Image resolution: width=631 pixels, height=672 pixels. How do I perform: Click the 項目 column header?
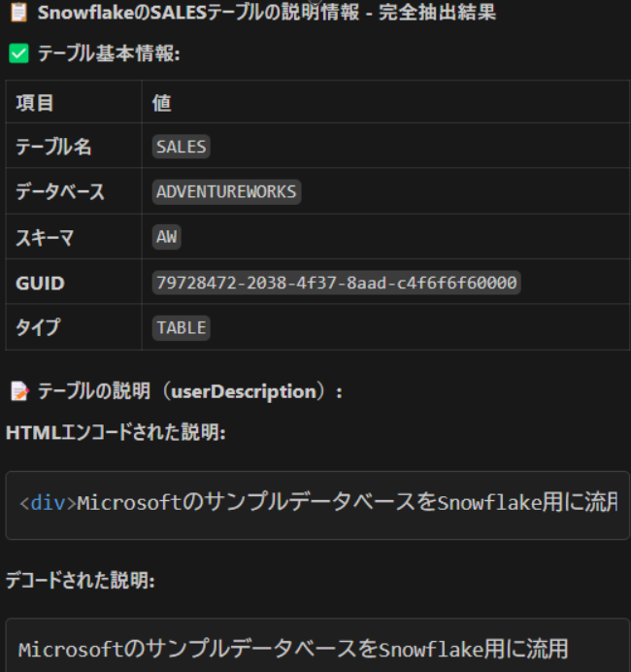(35, 103)
